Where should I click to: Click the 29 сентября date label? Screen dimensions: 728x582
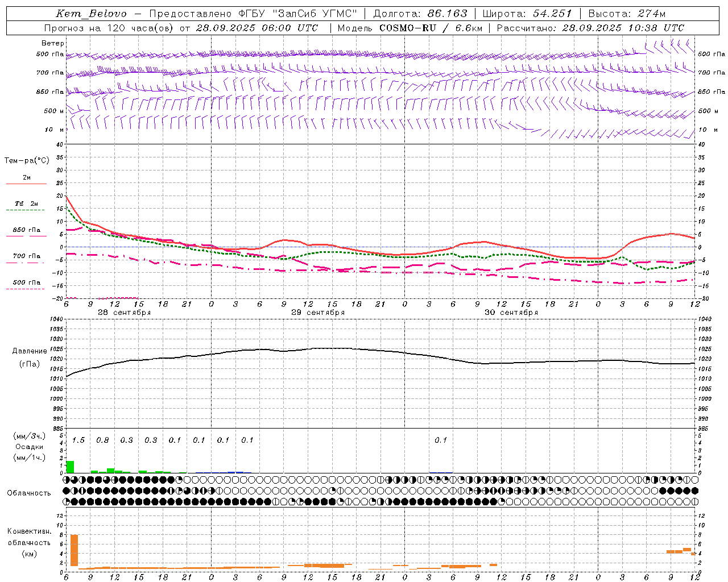pyautogui.click(x=317, y=313)
